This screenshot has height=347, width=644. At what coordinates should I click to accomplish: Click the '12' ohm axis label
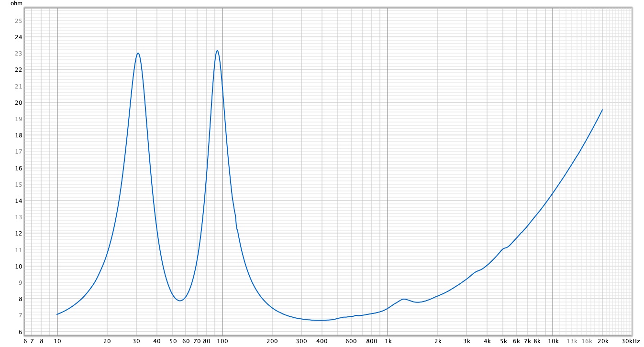pyautogui.click(x=18, y=234)
